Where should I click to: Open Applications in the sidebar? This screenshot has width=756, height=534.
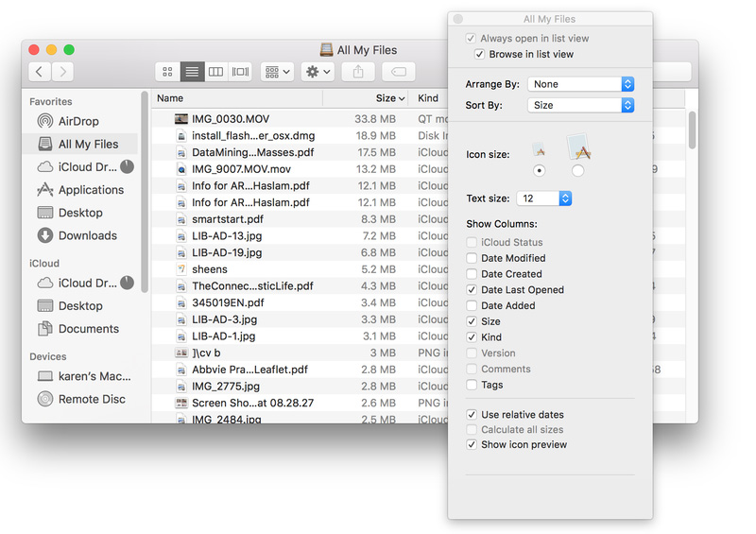tap(79, 190)
